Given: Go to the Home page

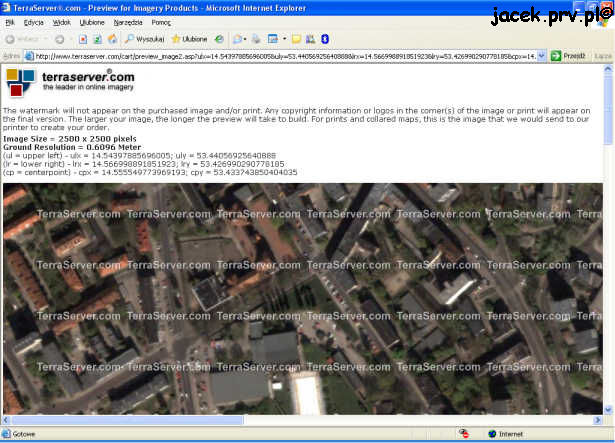Looking at the screenshot, I should 113,39.
